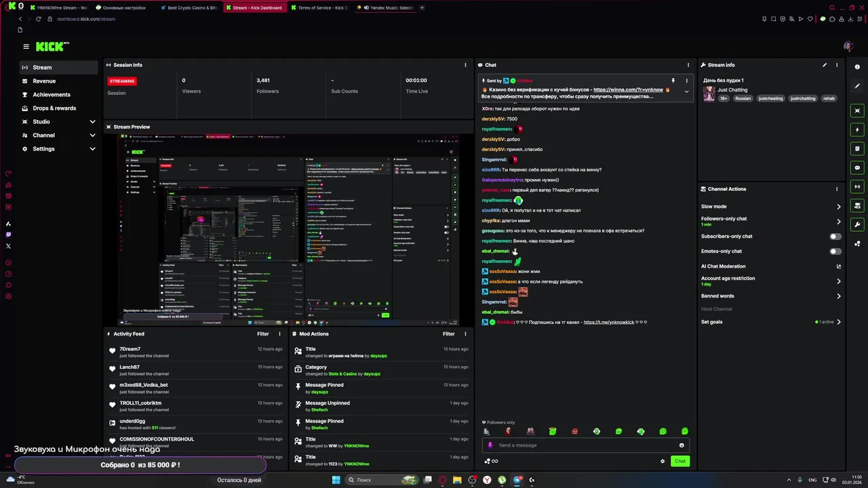Unpin the pinned chat message
868x488 pixels.
(x=673, y=81)
